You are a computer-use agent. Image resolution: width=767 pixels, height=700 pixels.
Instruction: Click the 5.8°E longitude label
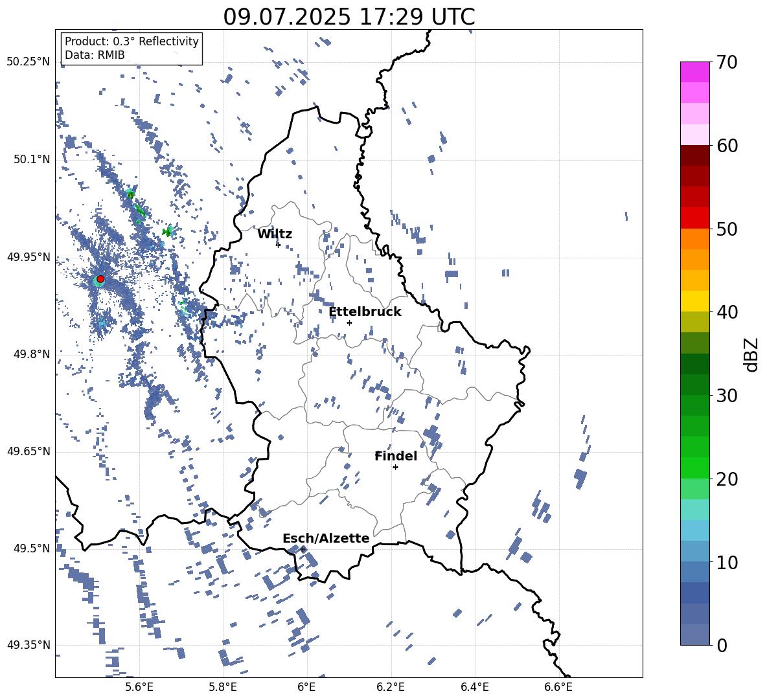point(223,687)
